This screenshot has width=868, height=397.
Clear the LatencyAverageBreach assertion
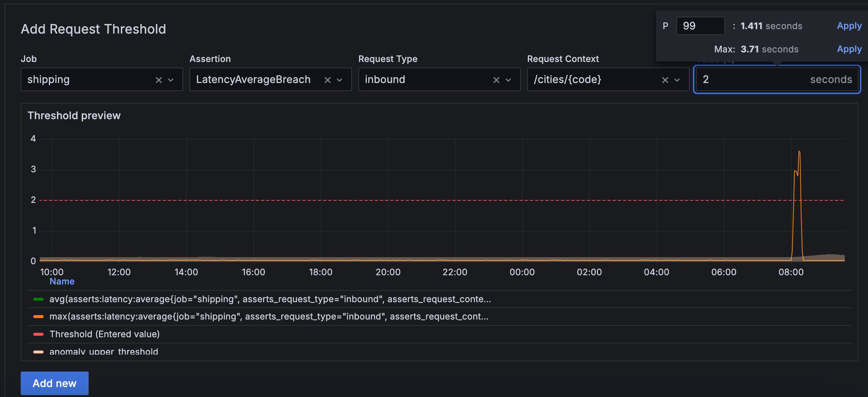pos(327,79)
